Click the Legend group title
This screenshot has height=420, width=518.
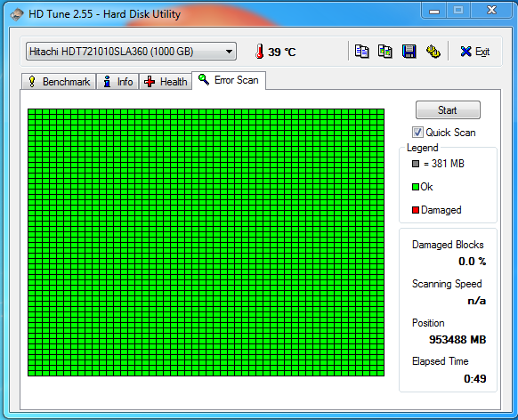click(422, 148)
